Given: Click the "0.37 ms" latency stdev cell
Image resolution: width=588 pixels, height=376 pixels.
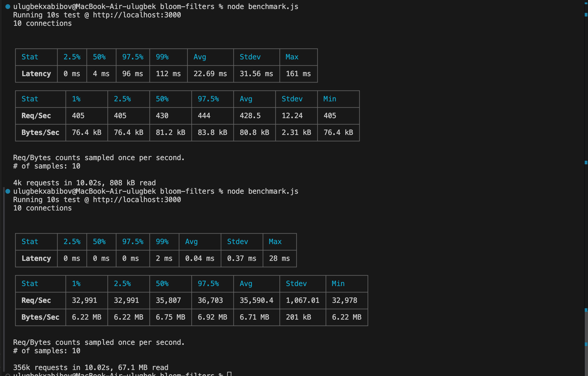Looking at the screenshot, I should click(242, 258).
